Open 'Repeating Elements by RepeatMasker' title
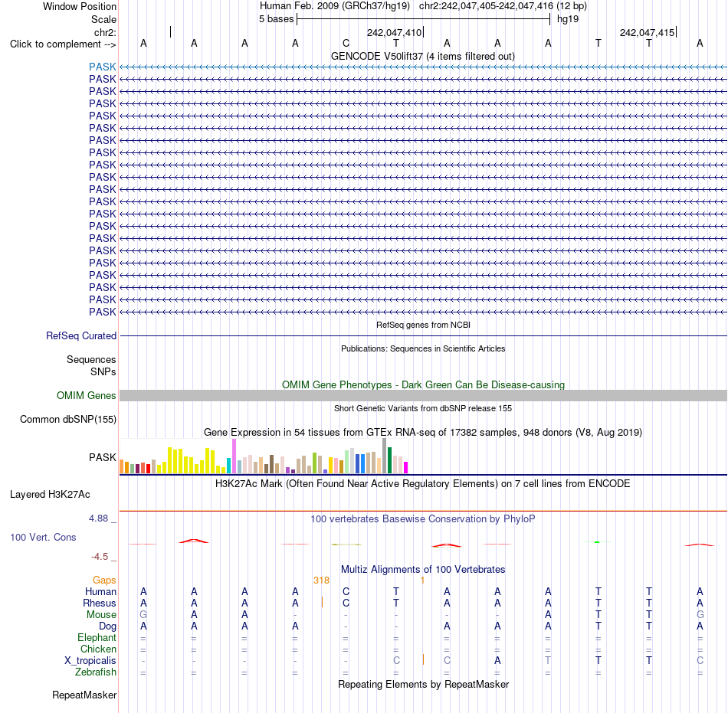This screenshot has width=728, height=713. click(423, 685)
